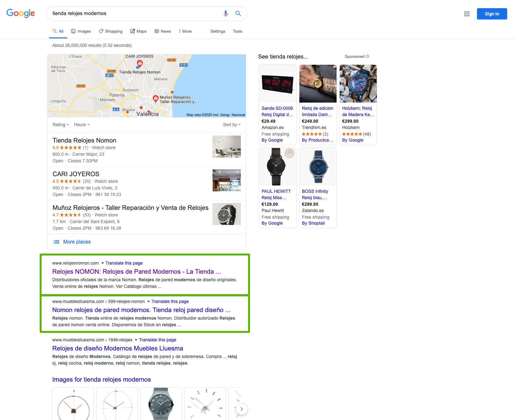
Task: Switch to the Images tab
Action: pos(81,31)
